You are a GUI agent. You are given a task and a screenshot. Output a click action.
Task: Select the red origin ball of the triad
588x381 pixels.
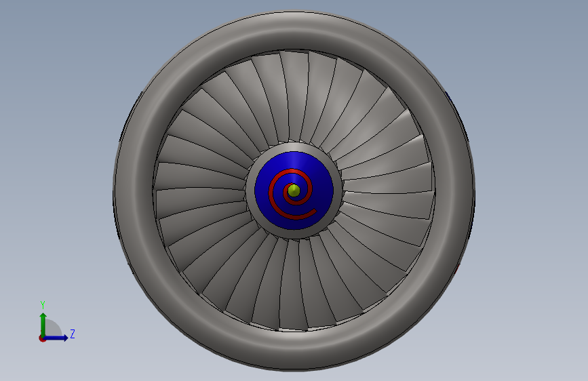(x=42, y=338)
